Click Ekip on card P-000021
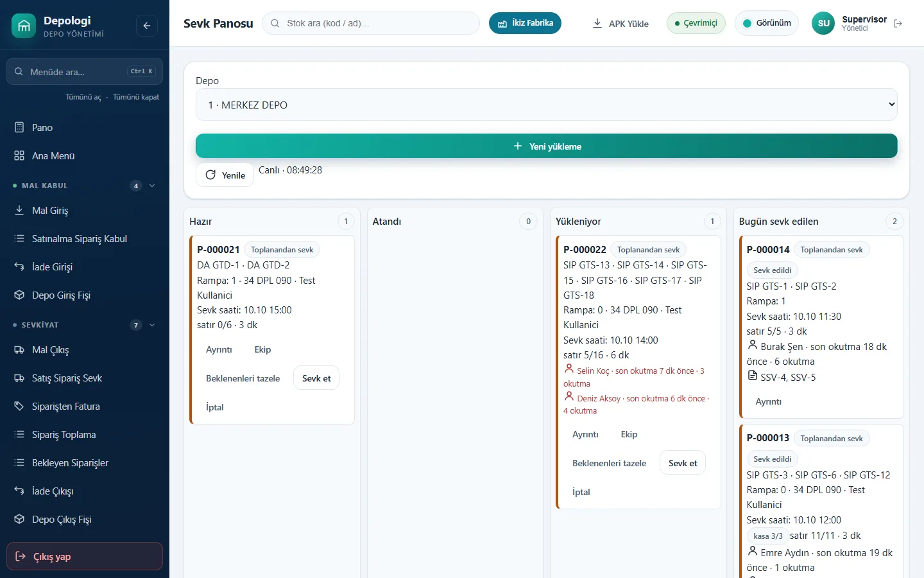Image resolution: width=924 pixels, height=578 pixels. 262,349
